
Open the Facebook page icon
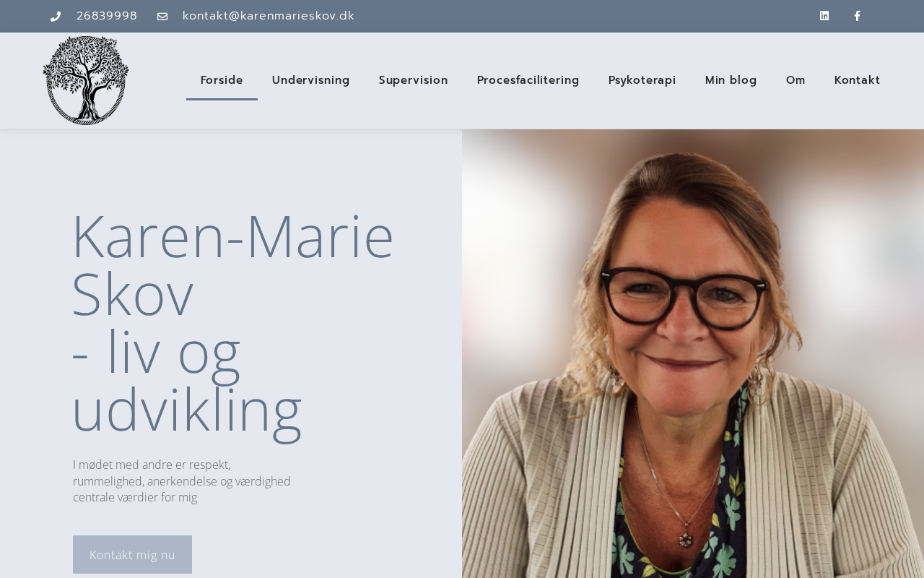click(x=858, y=16)
